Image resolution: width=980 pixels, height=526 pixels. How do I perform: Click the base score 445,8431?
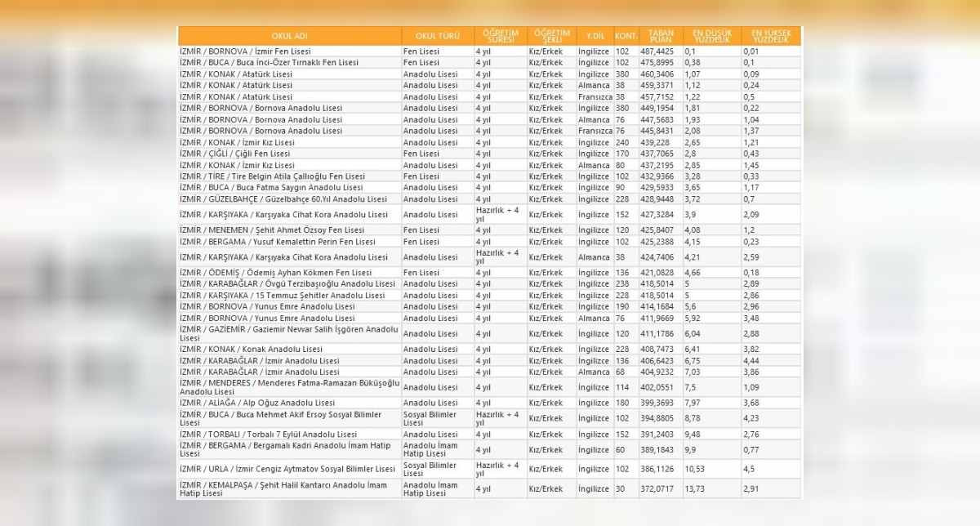pos(657,131)
